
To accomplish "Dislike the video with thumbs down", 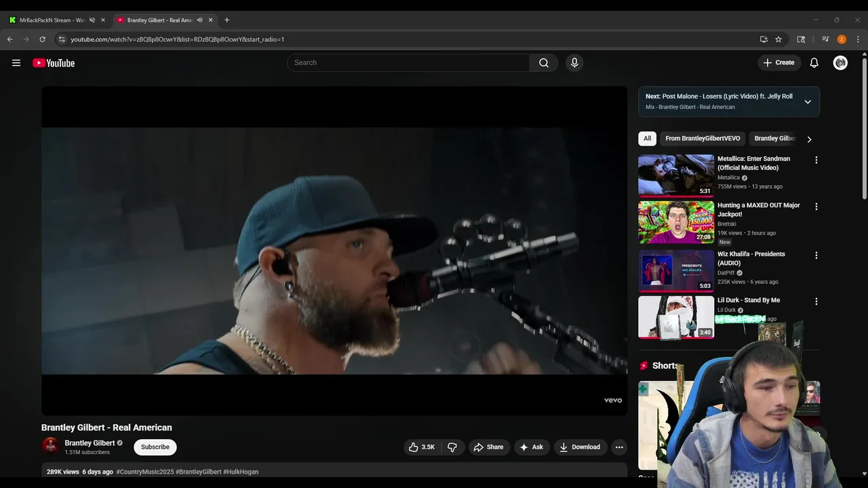I will 452,447.
